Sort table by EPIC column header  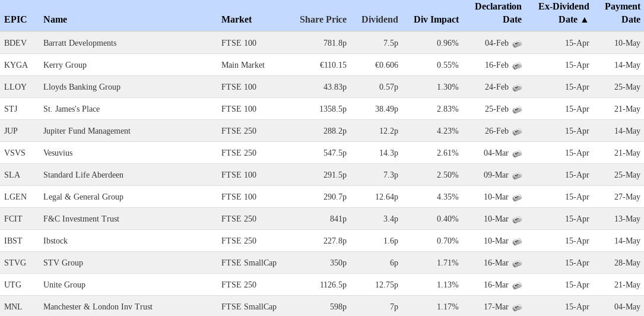[x=15, y=20]
